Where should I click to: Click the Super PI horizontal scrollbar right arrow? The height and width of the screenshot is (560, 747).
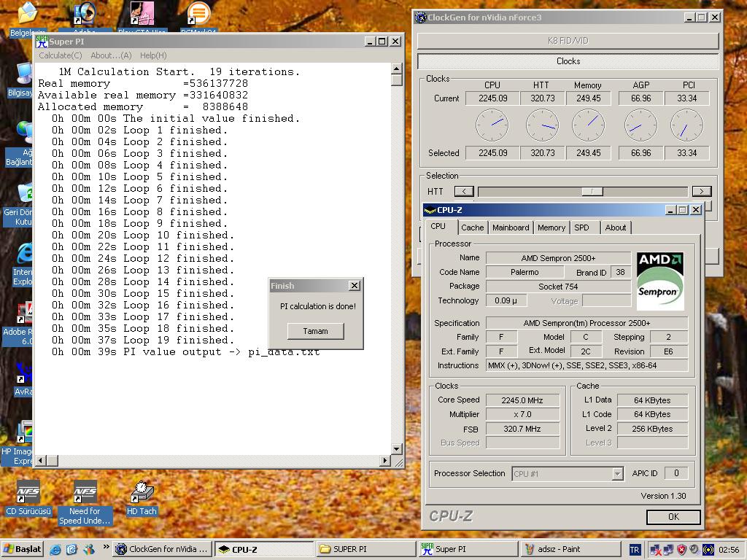click(386, 461)
